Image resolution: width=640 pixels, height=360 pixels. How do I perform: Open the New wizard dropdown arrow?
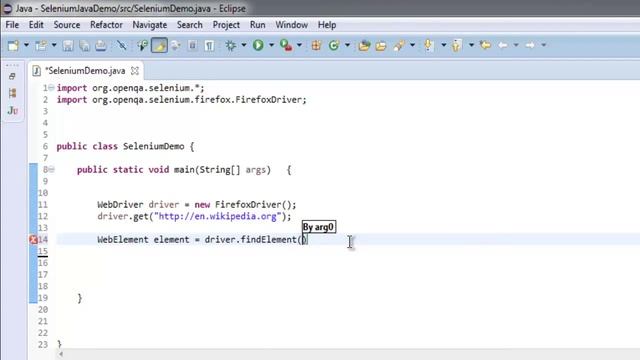point(26,45)
